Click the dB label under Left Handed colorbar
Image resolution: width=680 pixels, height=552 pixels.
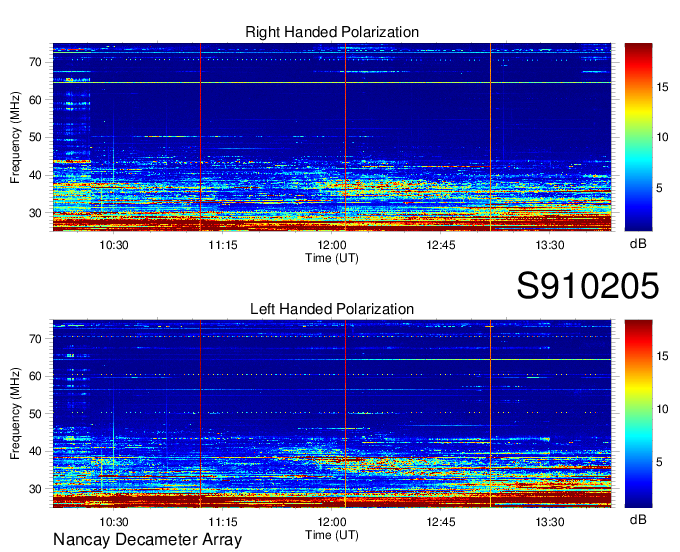click(638, 519)
